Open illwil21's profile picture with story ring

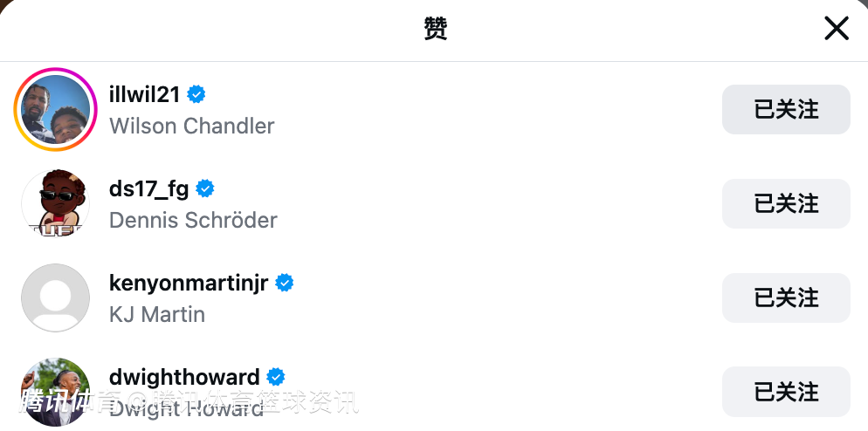click(x=55, y=110)
